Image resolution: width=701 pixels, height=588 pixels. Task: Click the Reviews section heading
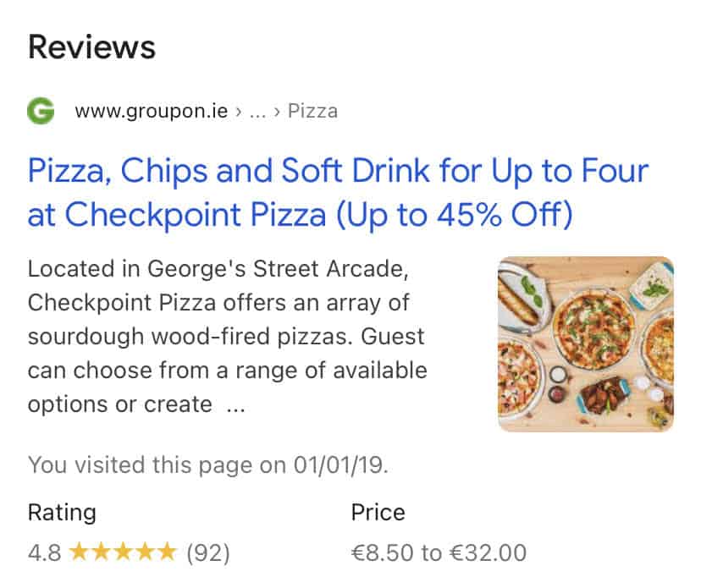(x=91, y=47)
